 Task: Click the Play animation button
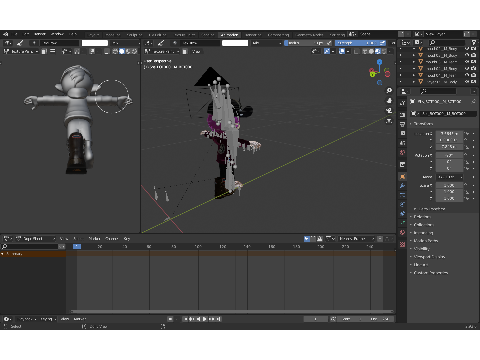[205, 319]
